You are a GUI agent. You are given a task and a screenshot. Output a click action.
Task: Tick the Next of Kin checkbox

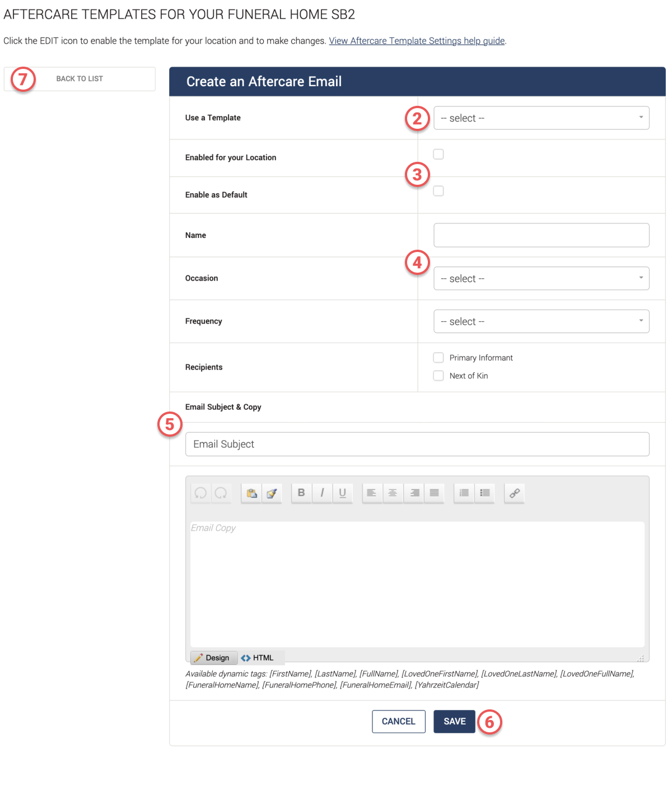438,375
